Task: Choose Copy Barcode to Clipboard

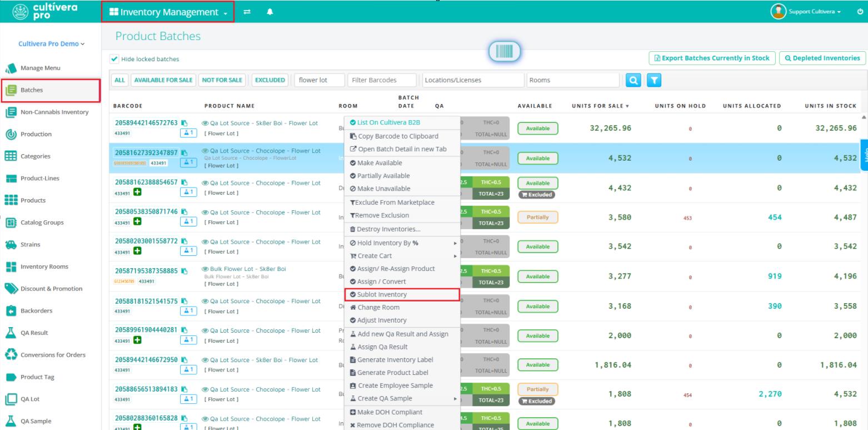Action: pos(402,136)
